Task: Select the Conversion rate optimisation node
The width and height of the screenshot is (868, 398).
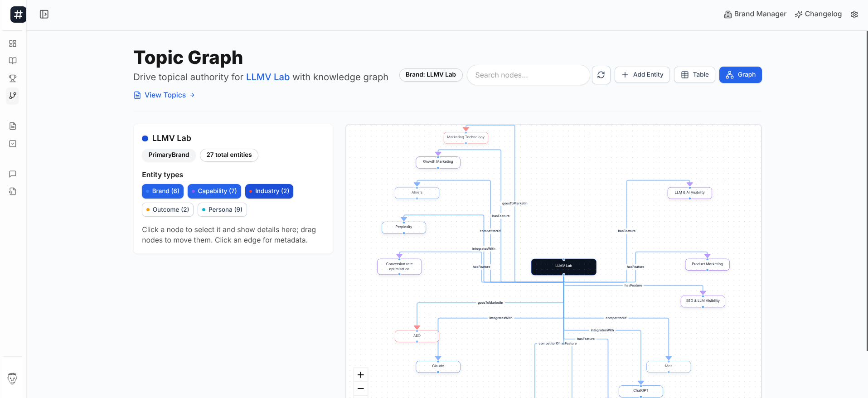Action: point(399,267)
